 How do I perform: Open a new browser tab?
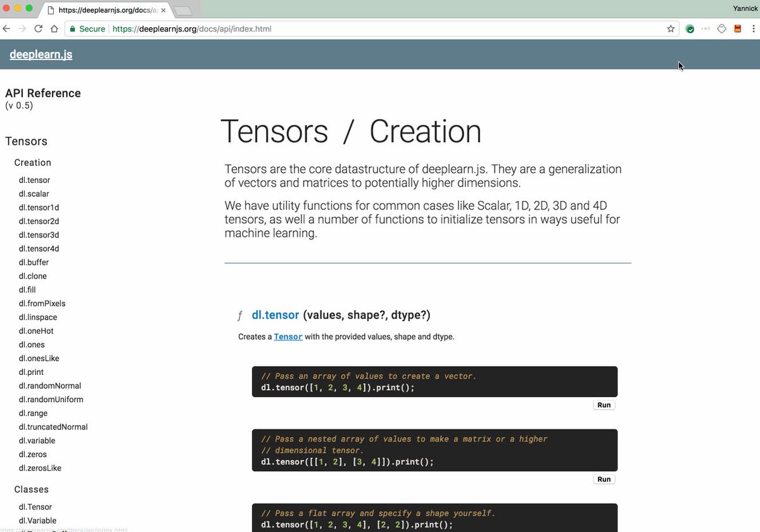click(182, 11)
